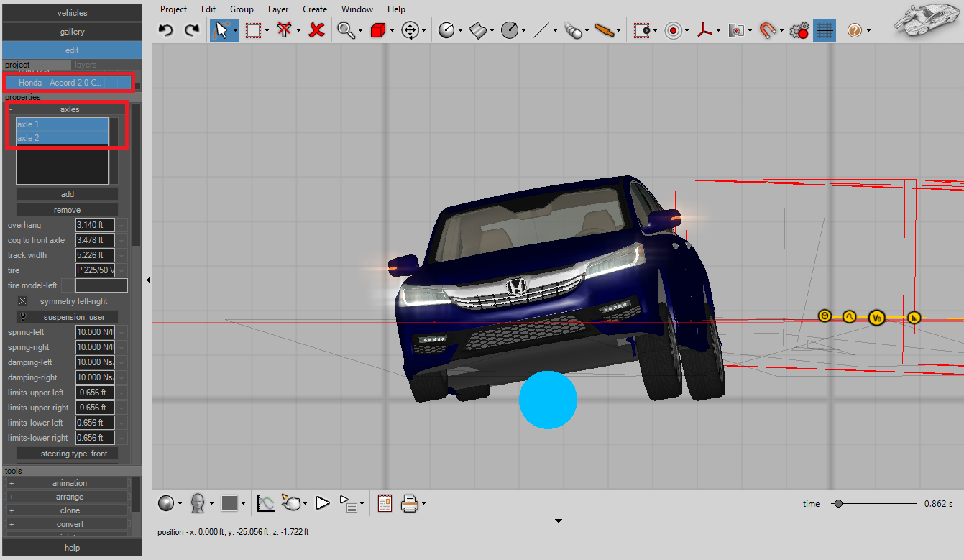
Task: Click the teapot render icon
Action: (292, 503)
